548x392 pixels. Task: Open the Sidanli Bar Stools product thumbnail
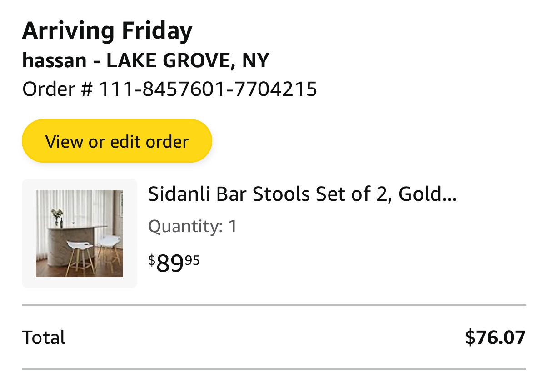(80, 233)
